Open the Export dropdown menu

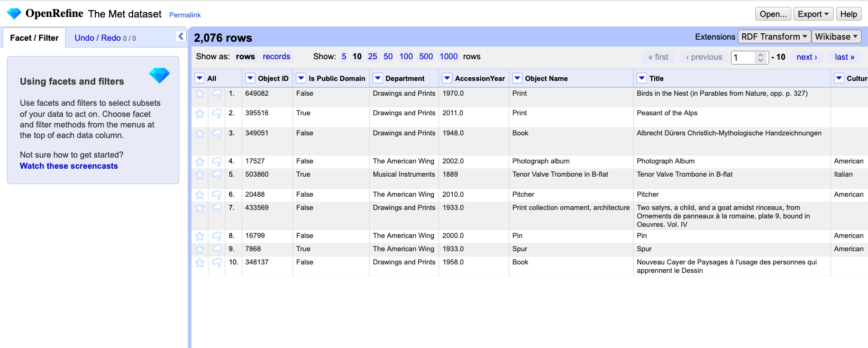[813, 14]
